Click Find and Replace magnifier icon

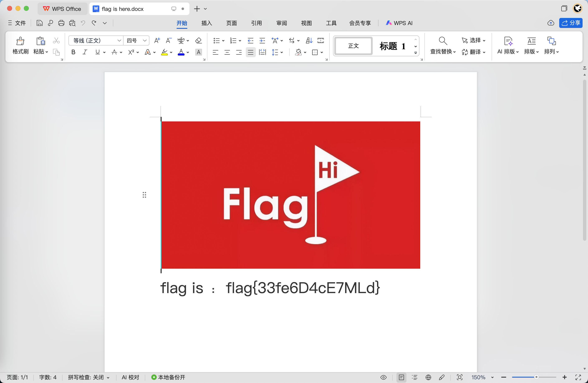click(443, 41)
